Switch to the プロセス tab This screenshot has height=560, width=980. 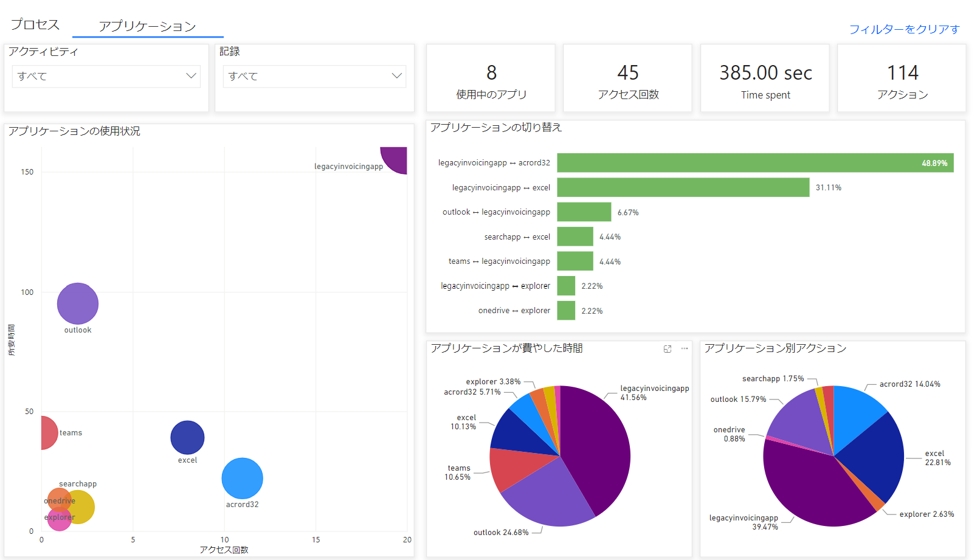point(35,24)
